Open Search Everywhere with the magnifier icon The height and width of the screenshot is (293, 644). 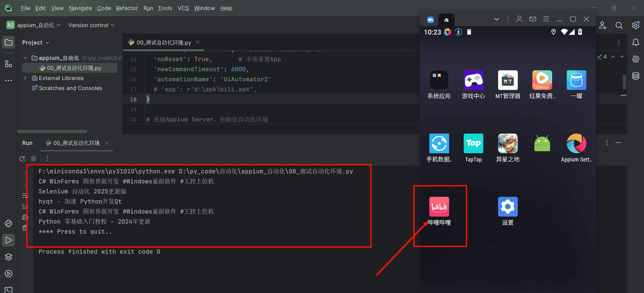click(x=618, y=25)
